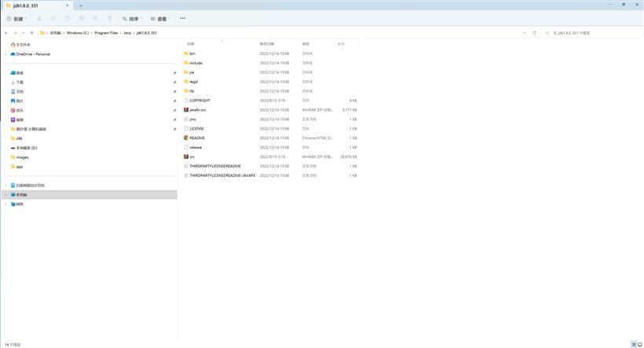Open the 排序 (Sort) dropdown
The height and width of the screenshot is (348, 644).
132,19
